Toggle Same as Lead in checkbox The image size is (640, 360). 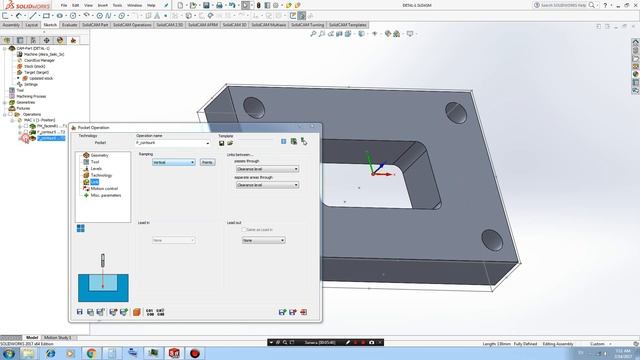244,230
